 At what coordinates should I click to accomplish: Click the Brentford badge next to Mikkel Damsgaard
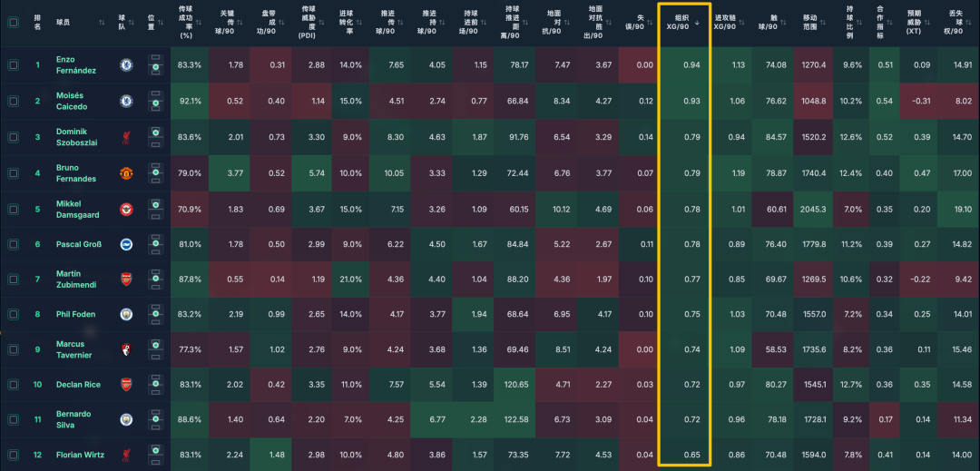tap(127, 210)
